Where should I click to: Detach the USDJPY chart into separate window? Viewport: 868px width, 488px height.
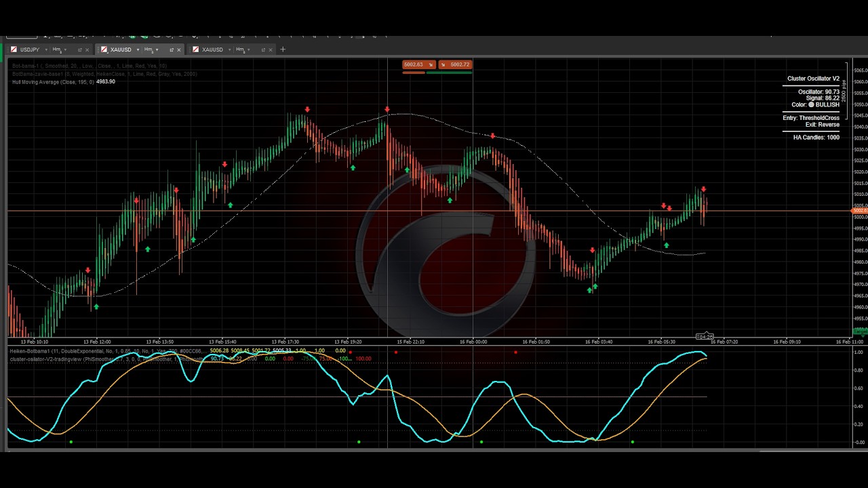tap(79, 49)
